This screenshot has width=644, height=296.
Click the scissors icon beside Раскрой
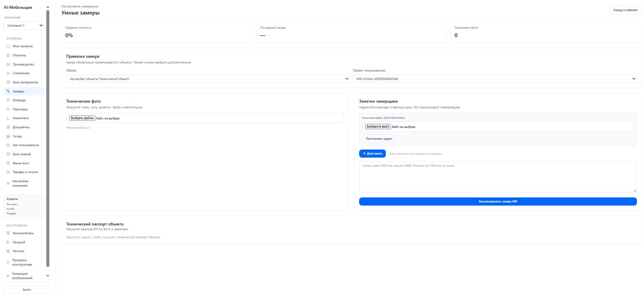click(x=8, y=242)
